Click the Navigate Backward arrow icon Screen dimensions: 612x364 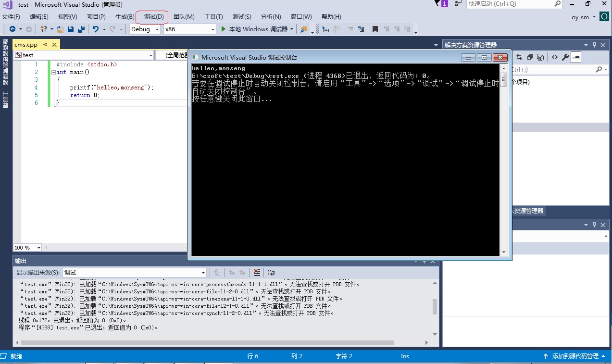(x=12, y=29)
